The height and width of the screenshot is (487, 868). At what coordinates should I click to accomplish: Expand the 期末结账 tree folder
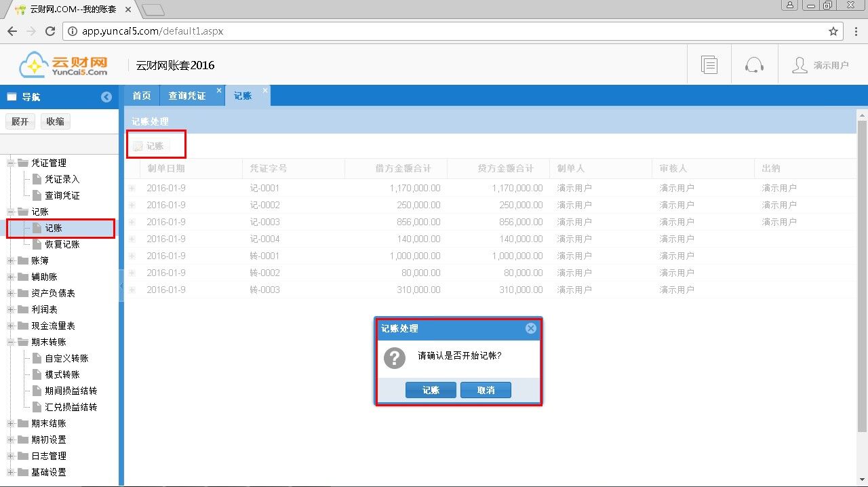(11, 423)
